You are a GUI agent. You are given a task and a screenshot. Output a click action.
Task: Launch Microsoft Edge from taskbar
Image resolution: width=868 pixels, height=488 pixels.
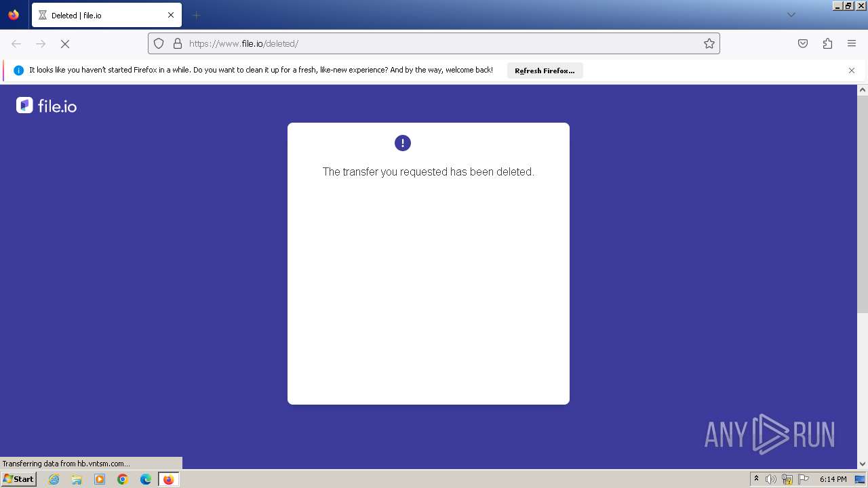point(146,479)
